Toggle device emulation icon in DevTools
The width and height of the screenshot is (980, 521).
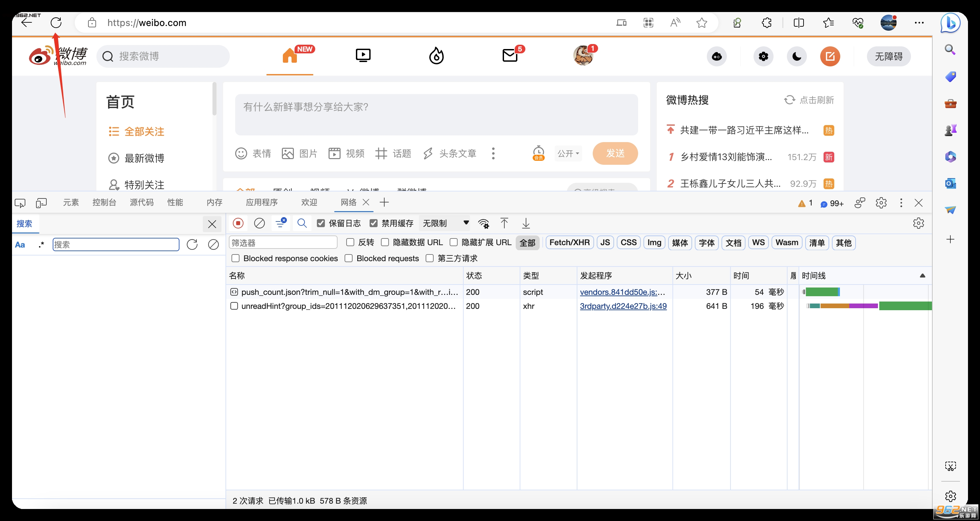[41, 203]
